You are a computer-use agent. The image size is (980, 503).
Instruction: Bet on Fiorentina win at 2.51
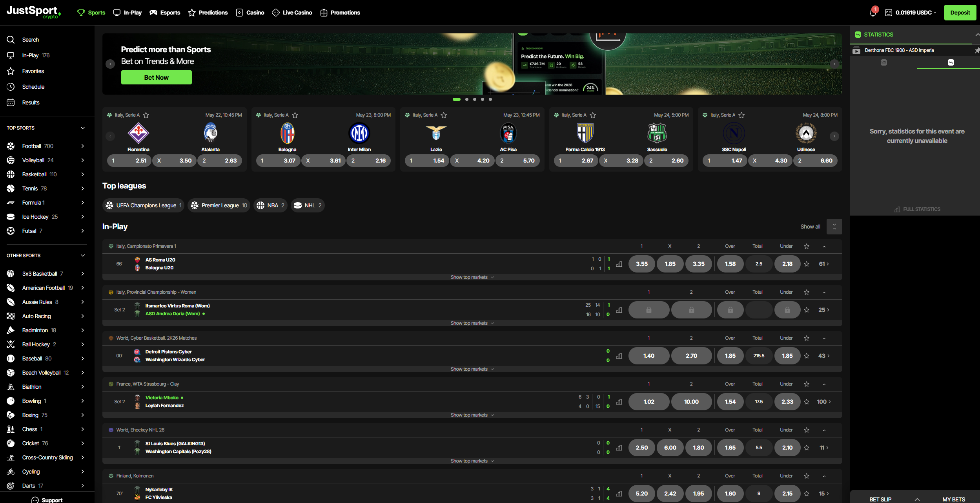coord(129,161)
